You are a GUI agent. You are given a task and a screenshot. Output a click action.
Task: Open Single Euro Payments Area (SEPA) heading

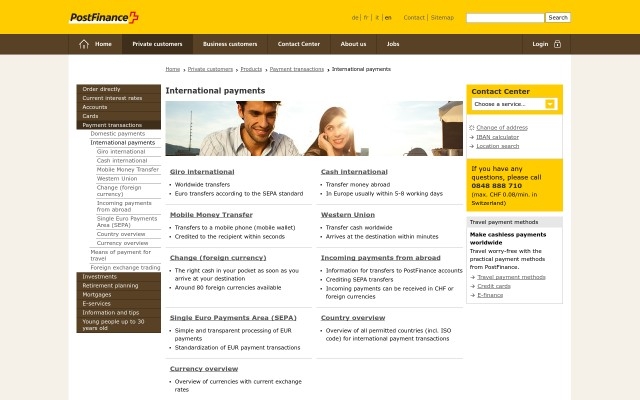233,318
